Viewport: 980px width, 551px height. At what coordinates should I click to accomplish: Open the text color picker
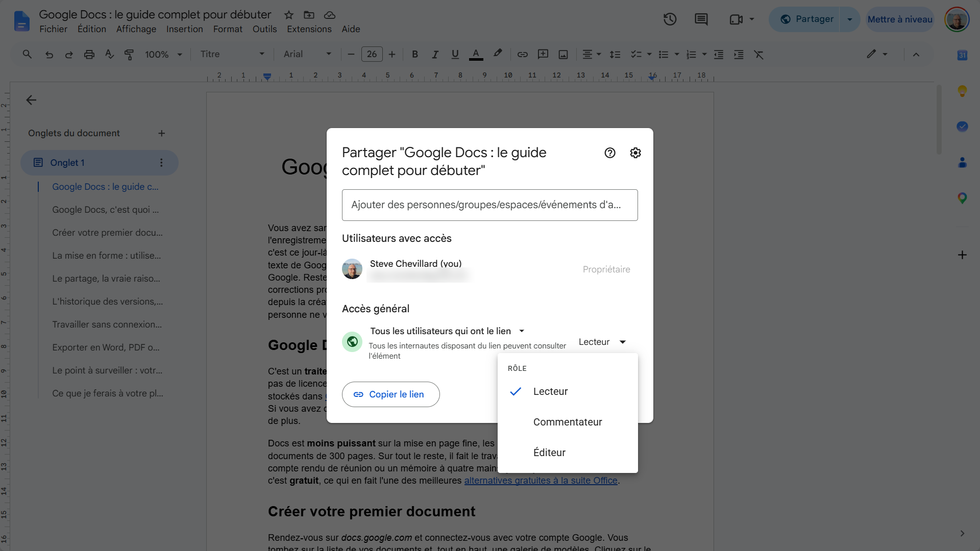476,54
